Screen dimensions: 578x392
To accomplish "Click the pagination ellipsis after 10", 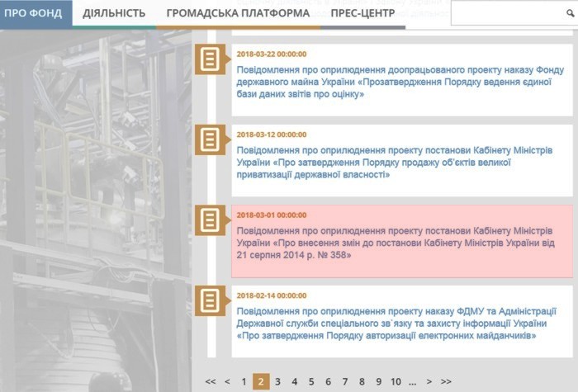I will pyautogui.click(x=413, y=382).
